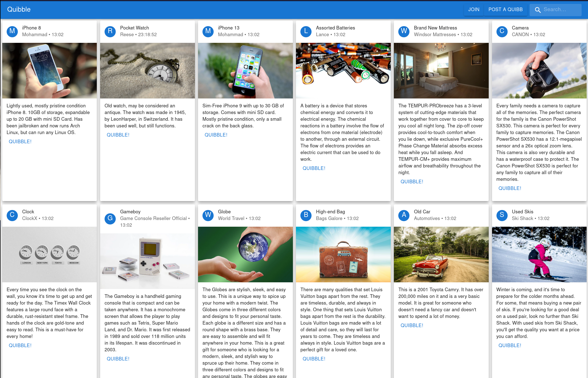Click the 'Assorted Batteries' card title
This screenshot has height=378, width=588.
pos(335,28)
